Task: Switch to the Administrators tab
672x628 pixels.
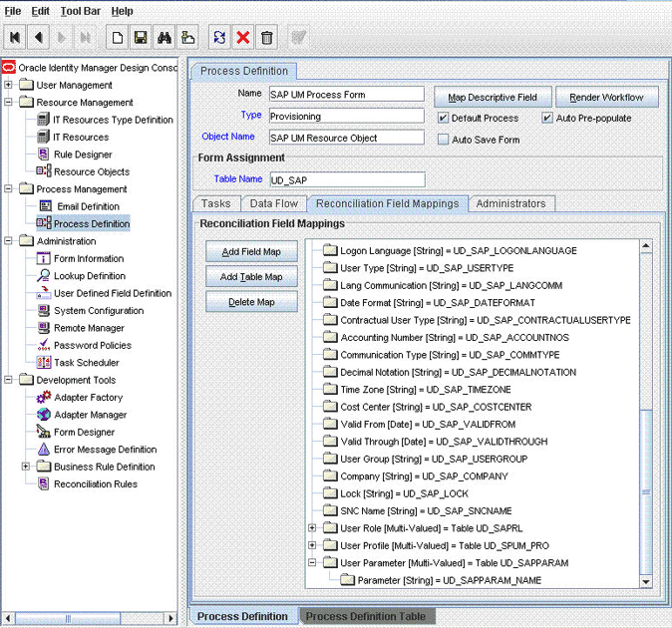Action: coord(510,203)
